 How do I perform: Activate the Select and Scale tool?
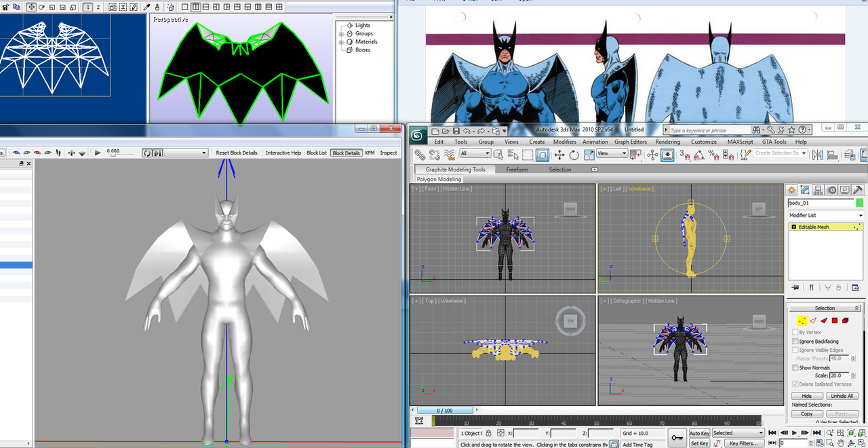[588, 155]
